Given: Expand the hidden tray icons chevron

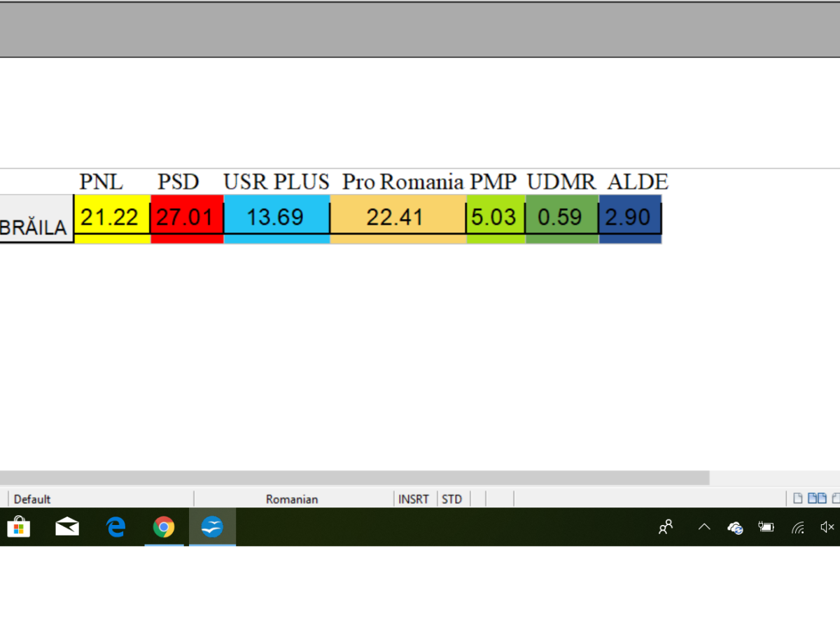Looking at the screenshot, I should pos(704,527).
